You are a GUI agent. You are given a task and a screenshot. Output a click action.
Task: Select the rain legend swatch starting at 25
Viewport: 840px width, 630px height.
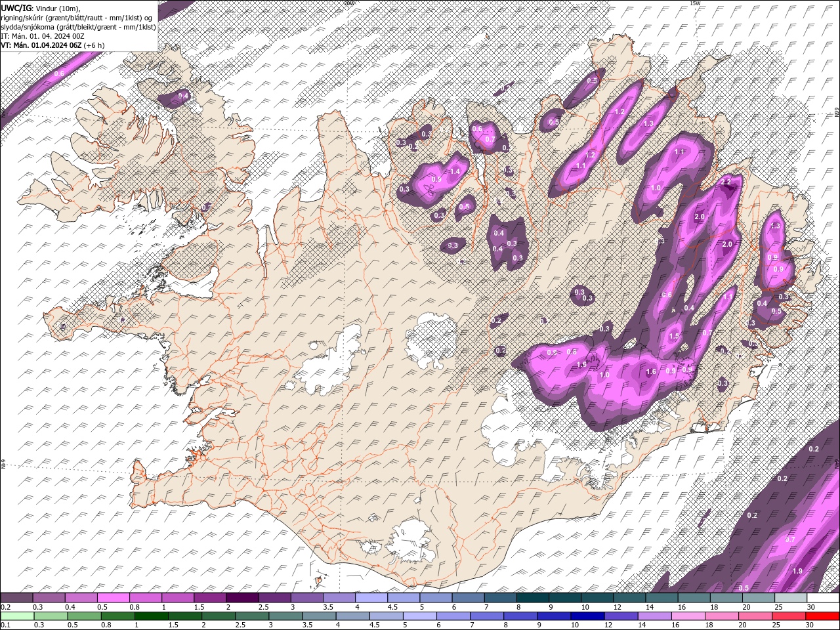(x=789, y=616)
